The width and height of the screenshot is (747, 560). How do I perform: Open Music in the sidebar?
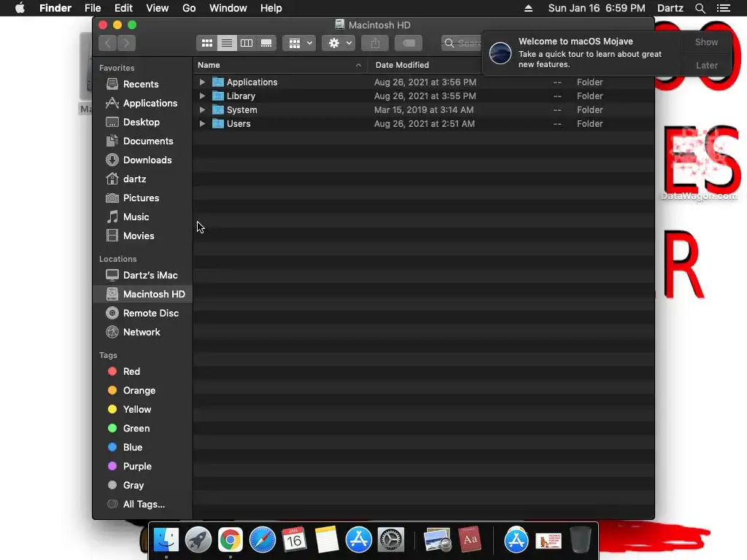tap(142, 217)
